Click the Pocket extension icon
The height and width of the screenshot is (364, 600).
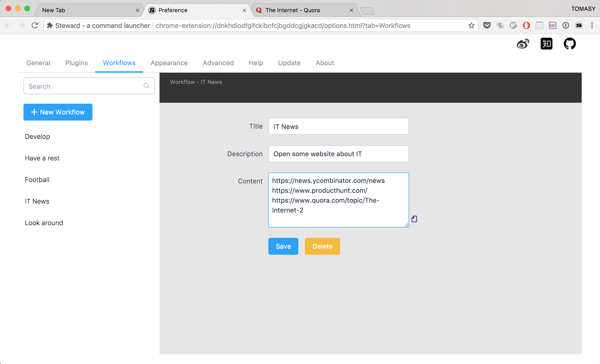click(x=486, y=25)
